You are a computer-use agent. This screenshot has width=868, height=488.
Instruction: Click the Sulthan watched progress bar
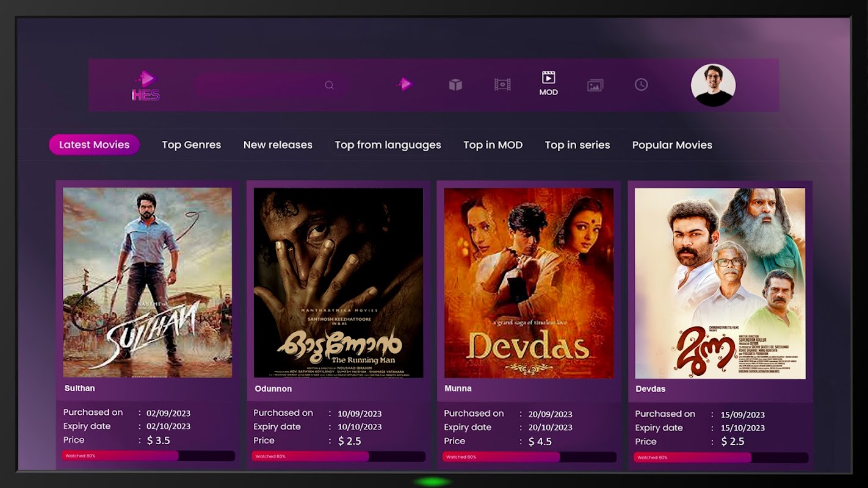point(148,456)
